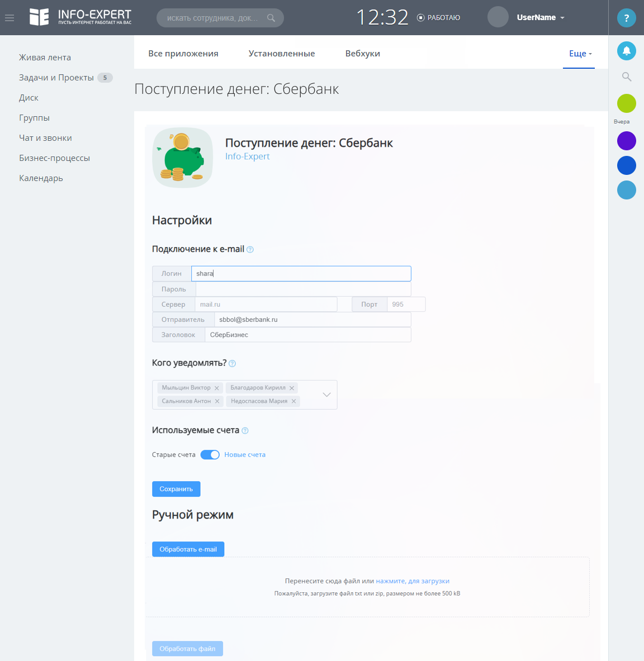Click the РАБОТАЮ status label
Viewport: 644px width, 661px height.
click(444, 18)
